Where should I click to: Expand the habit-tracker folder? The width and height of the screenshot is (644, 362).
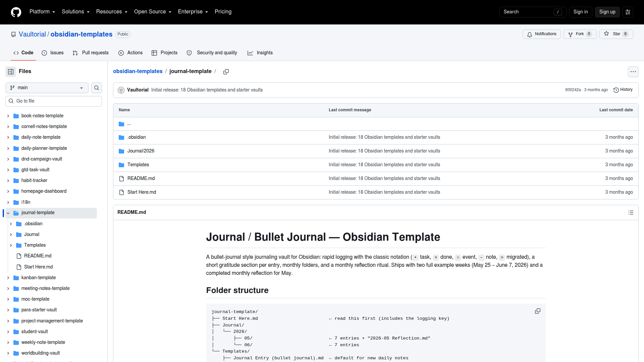click(x=8, y=181)
